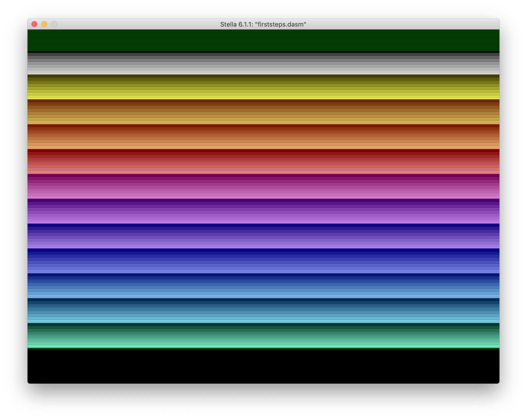Click the grayscale gradient band
The width and height of the screenshot is (527, 420).
tap(263, 63)
